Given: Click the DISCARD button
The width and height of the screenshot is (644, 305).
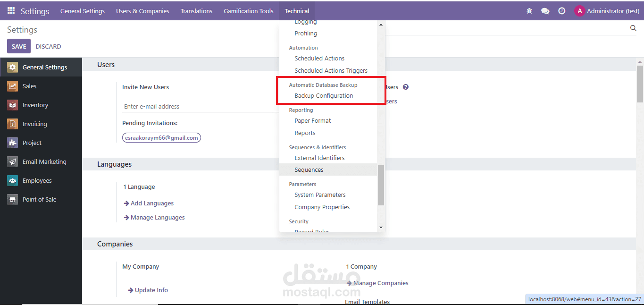Looking at the screenshot, I should coord(48,46).
